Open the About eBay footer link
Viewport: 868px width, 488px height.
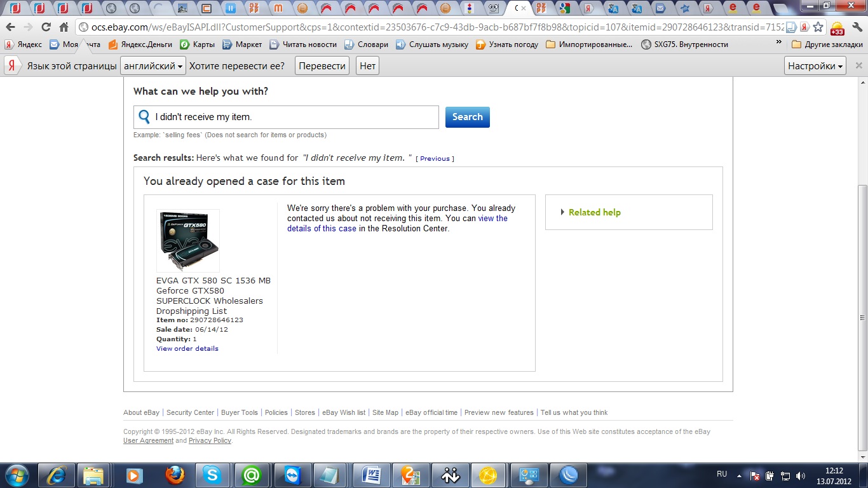pyautogui.click(x=141, y=412)
